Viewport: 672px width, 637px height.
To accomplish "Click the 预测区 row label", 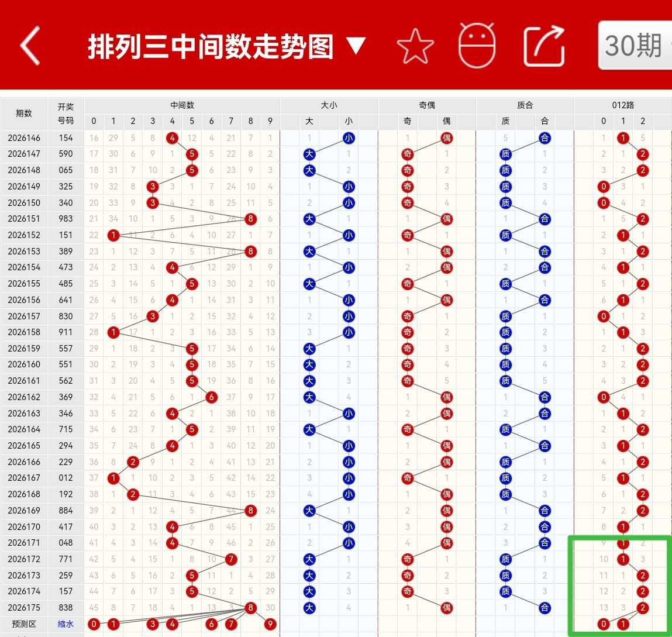I will point(24,624).
